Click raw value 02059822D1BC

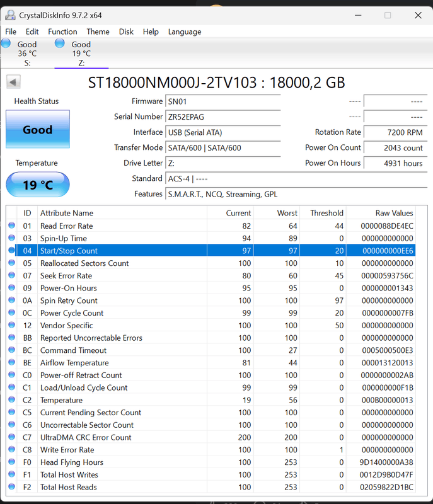(x=387, y=487)
